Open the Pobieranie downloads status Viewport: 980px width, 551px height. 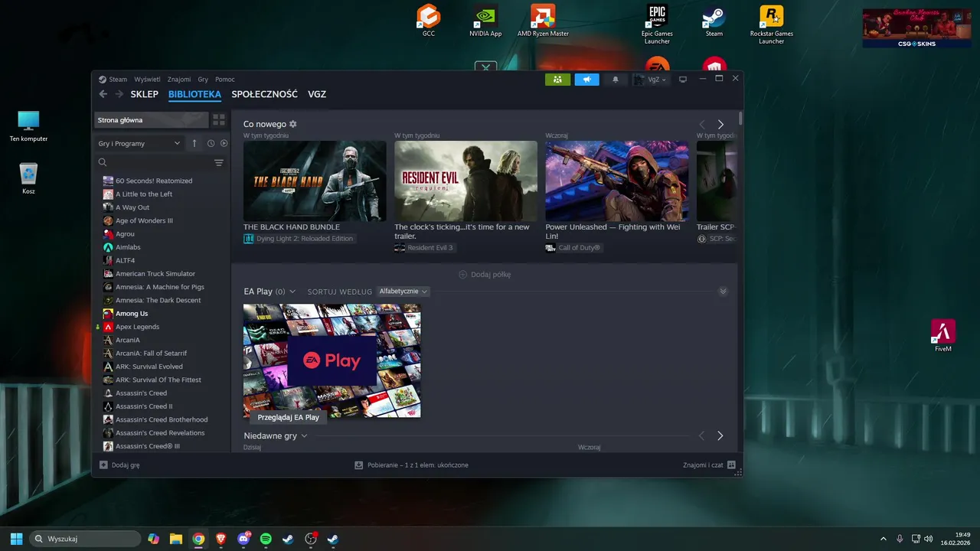click(411, 465)
